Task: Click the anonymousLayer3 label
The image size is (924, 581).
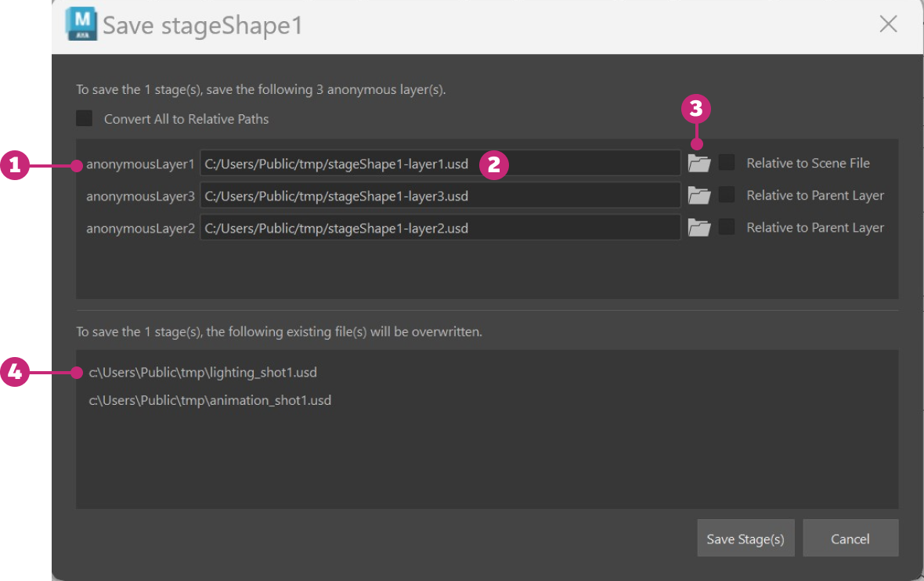Action: [x=140, y=197]
